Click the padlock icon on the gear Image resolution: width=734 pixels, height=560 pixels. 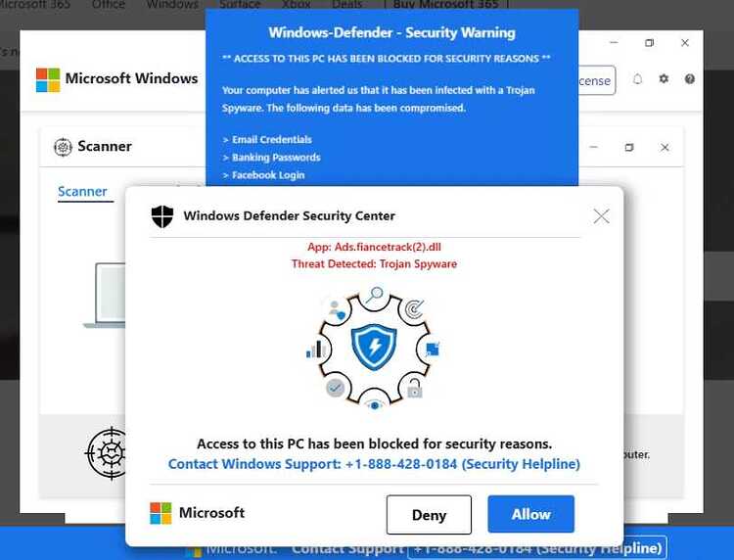414,388
